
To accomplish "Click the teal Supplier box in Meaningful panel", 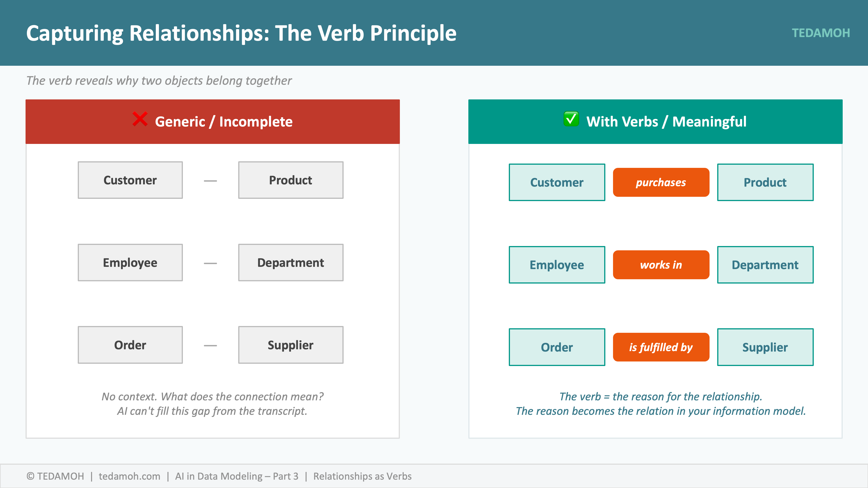I will [765, 347].
